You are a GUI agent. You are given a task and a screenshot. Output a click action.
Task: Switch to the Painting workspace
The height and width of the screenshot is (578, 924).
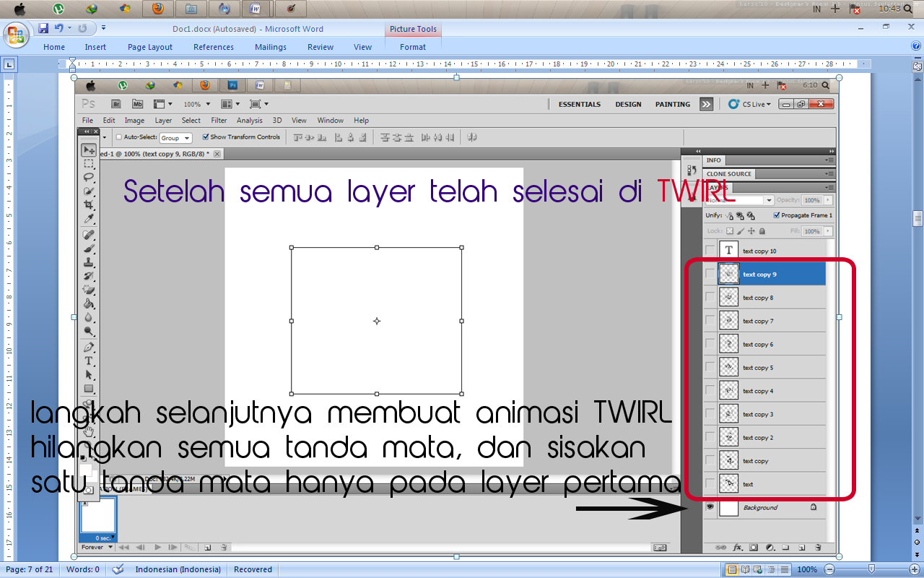672,103
